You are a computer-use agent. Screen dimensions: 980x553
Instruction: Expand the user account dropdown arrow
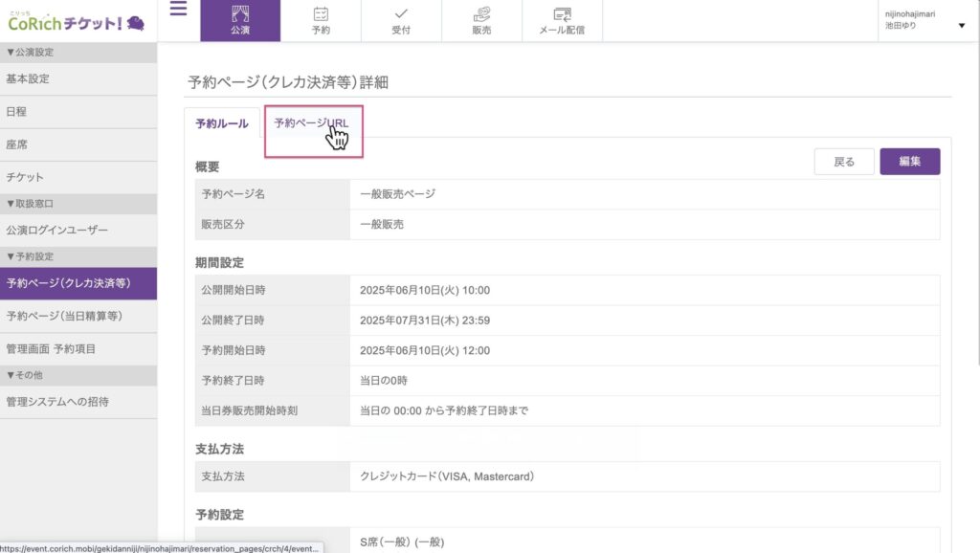[x=961, y=26]
